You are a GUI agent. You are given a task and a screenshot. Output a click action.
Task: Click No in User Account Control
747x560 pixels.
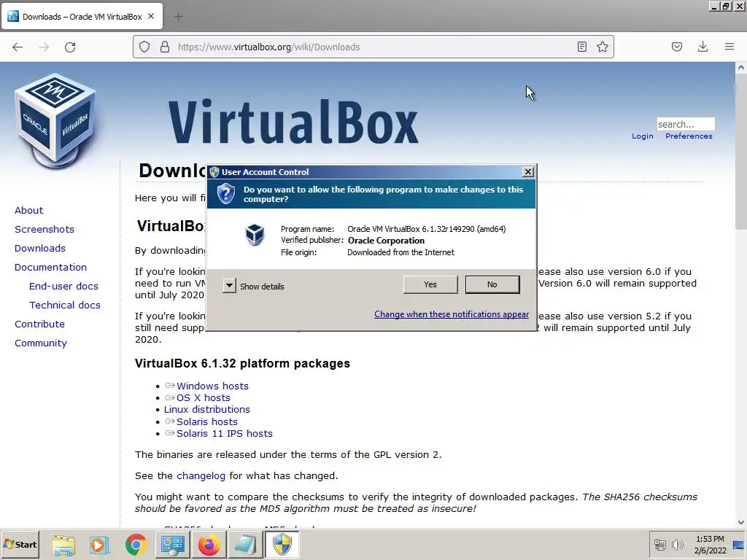click(492, 284)
